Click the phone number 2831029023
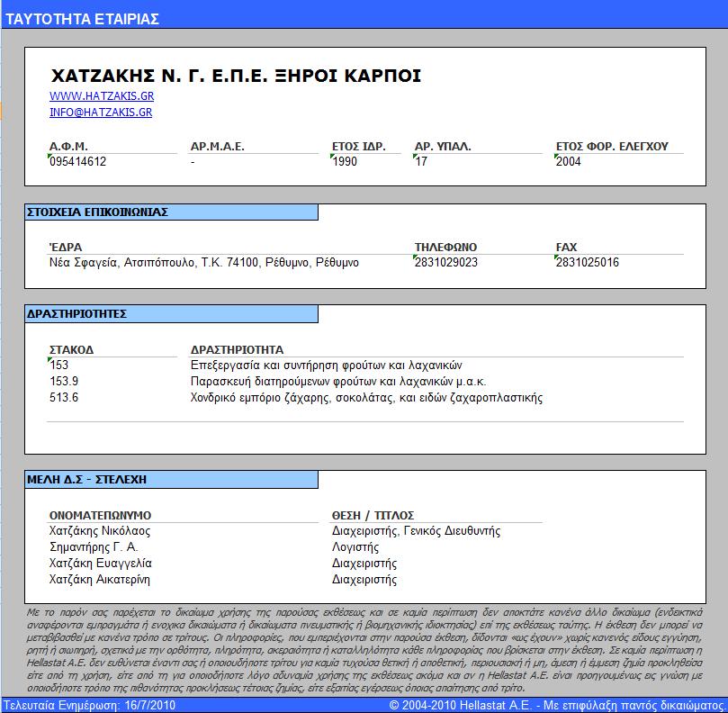 (x=446, y=263)
